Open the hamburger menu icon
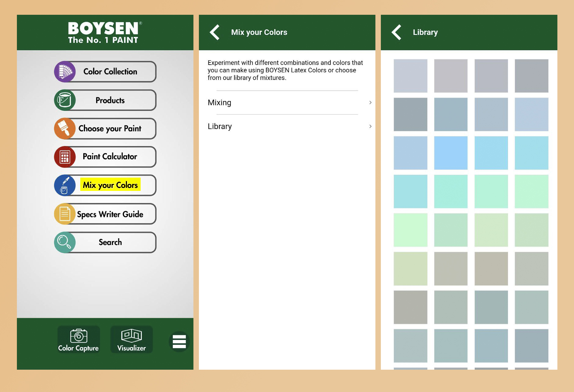The image size is (574, 392). [179, 342]
